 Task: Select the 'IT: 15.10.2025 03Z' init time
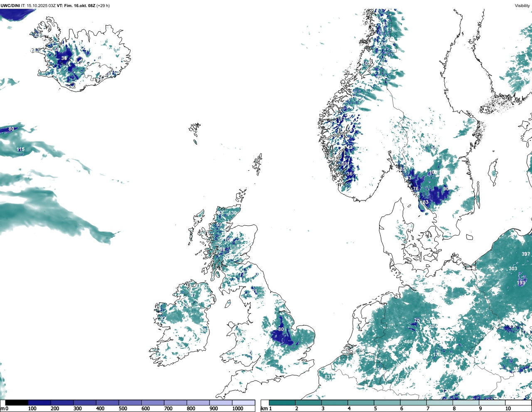click(x=39, y=6)
